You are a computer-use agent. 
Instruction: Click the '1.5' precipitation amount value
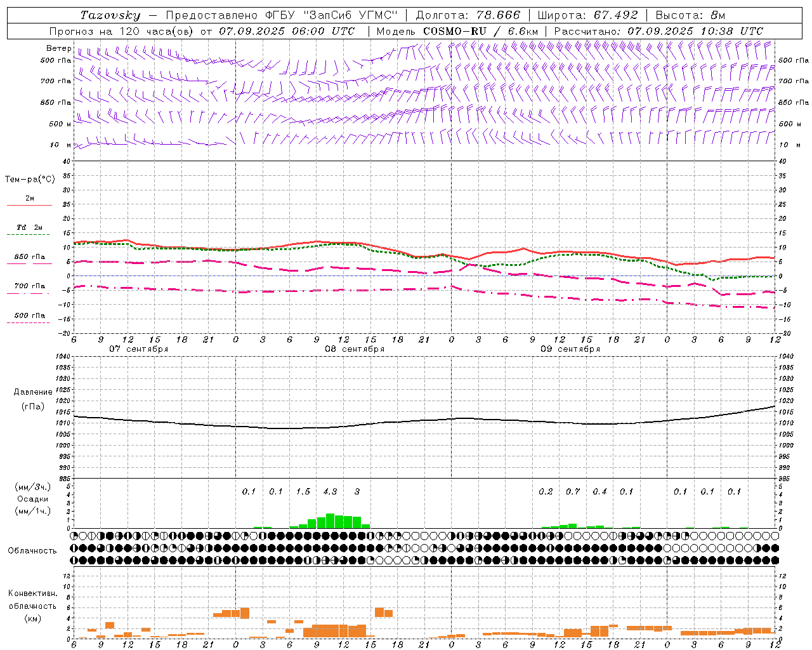point(303,491)
